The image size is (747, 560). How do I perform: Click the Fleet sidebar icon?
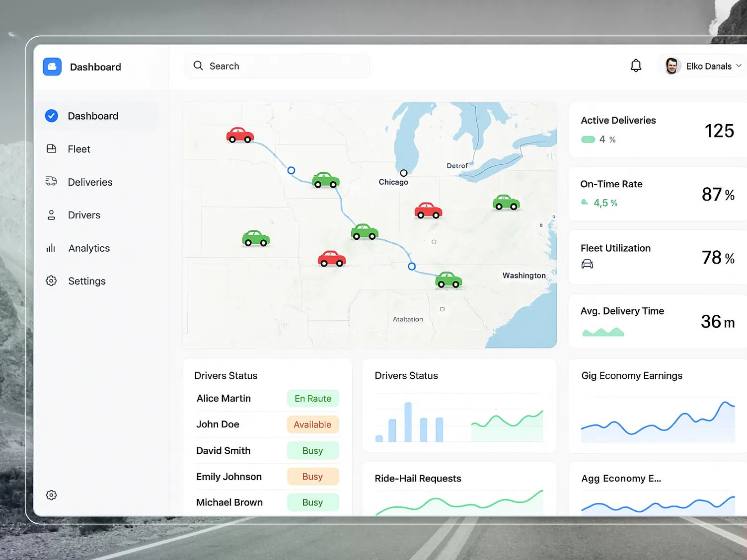(51, 149)
